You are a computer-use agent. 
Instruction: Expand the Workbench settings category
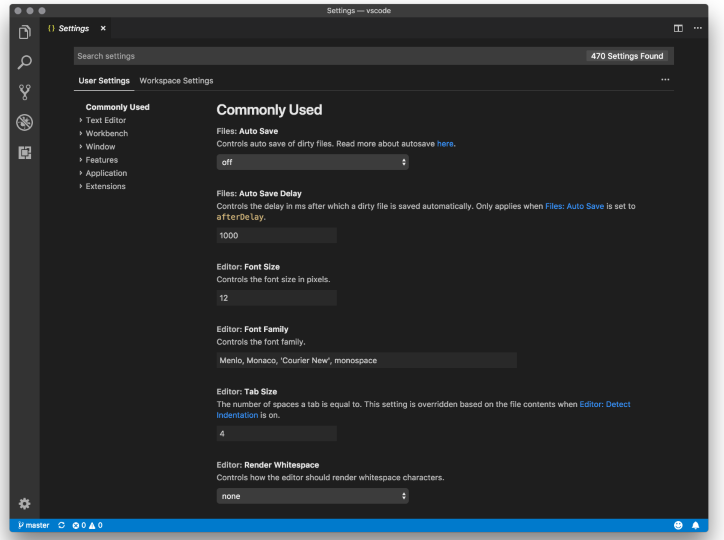pyautogui.click(x=106, y=133)
